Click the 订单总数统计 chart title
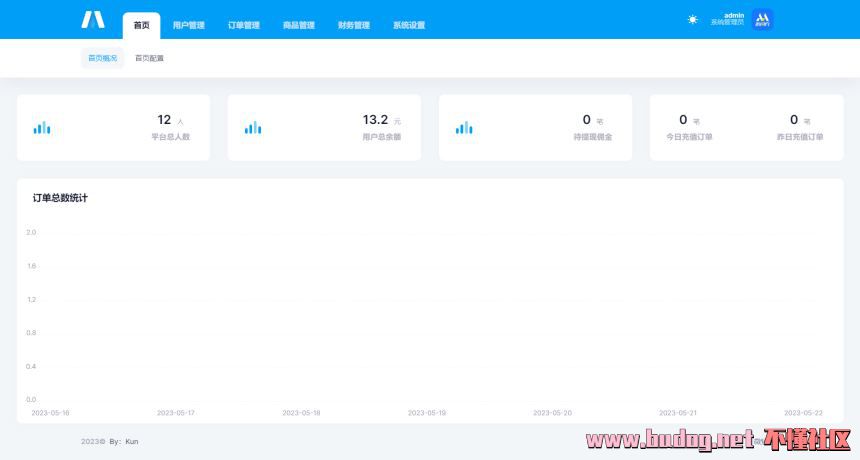This screenshot has height=460, width=860. [60, 198]
